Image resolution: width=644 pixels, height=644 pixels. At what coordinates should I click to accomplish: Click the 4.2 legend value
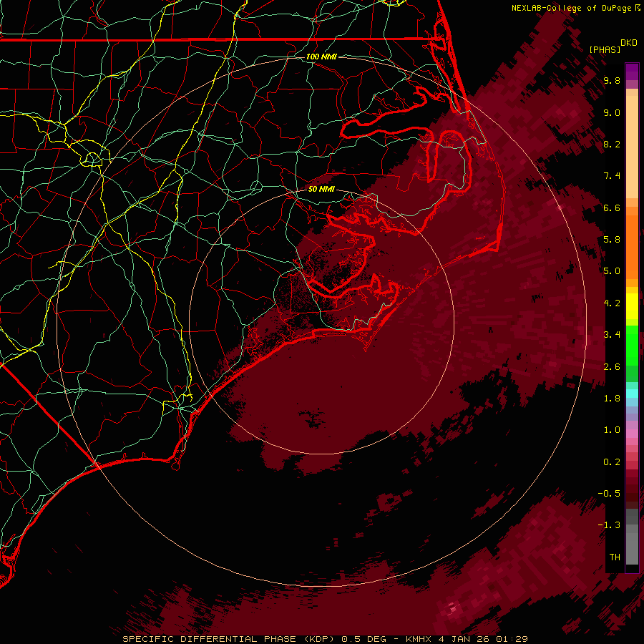[612, 303]
